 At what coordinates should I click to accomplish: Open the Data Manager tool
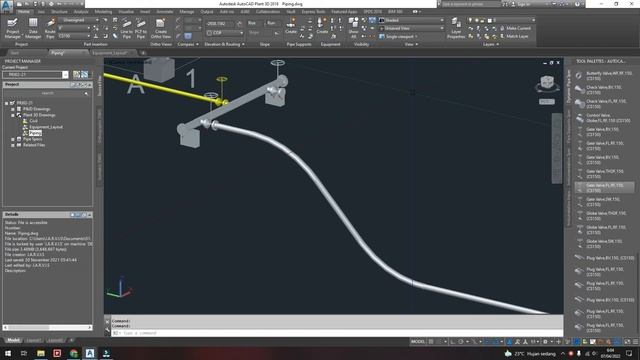(x=33, y=28)
